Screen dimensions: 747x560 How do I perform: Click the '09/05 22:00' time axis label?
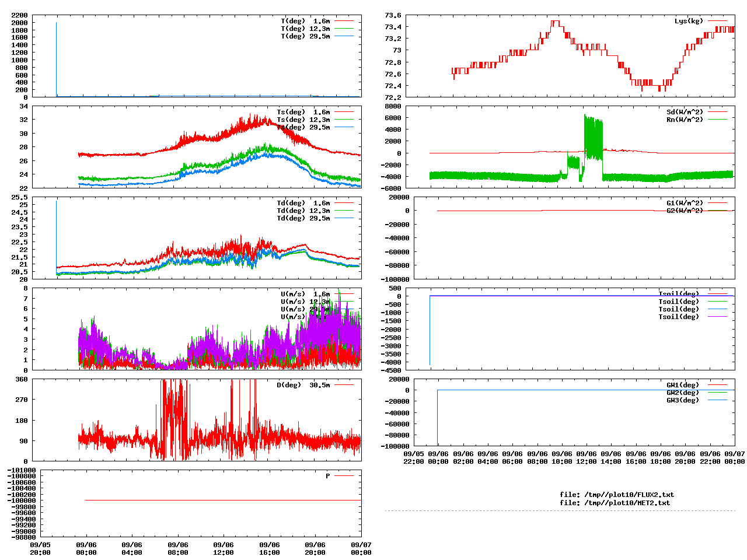point(414,457)
